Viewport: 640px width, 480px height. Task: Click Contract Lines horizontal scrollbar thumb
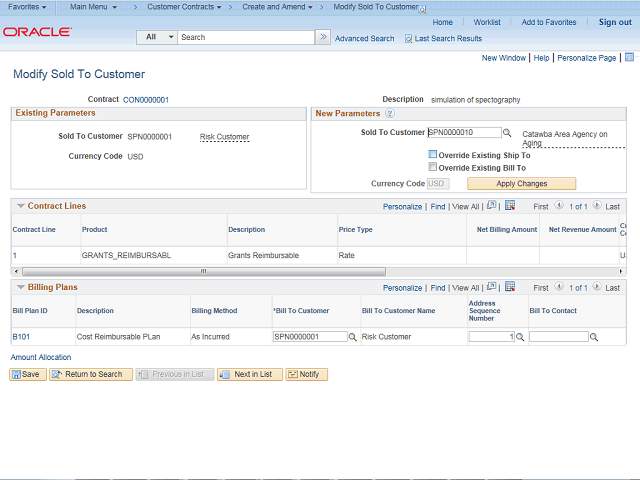click(204, 271)
